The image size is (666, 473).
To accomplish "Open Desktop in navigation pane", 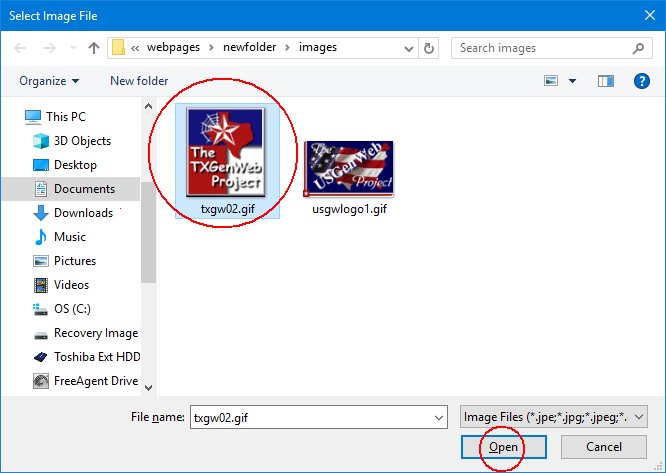I will [x=75, y=165].
